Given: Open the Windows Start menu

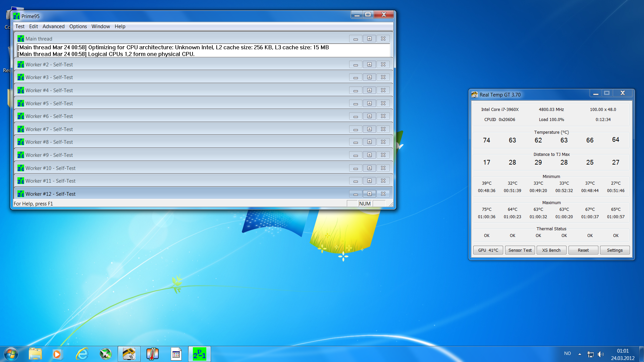Looking at the screenshot, I should (11, 354).
